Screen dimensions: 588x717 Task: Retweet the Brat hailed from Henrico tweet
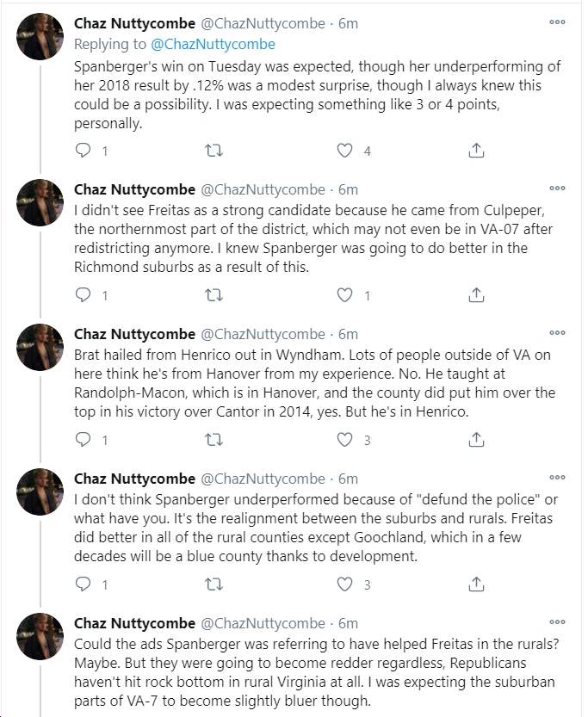(x=214, y=440)
